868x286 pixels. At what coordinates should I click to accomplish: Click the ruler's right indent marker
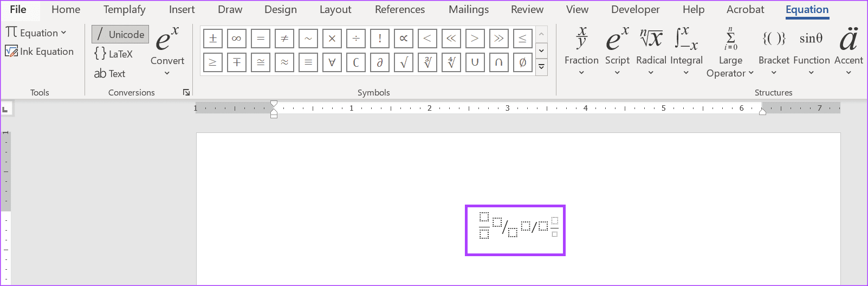[762, 112]
